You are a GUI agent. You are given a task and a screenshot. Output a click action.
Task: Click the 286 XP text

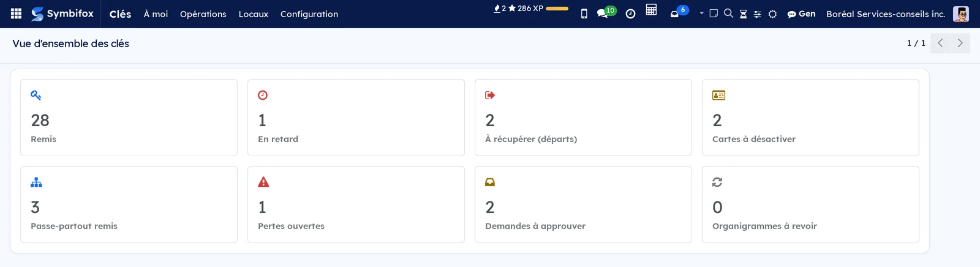(530, 9)
